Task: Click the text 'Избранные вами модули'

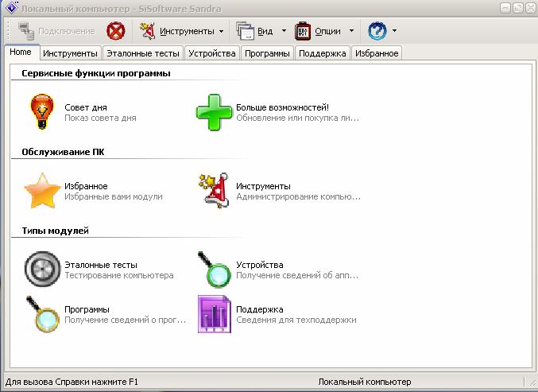Action: click(x=114, y=196)
